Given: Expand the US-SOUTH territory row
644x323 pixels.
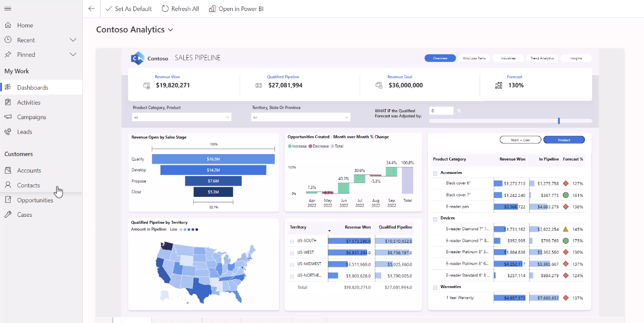Looking at the screenshot, I should click(x=292, y=241).
